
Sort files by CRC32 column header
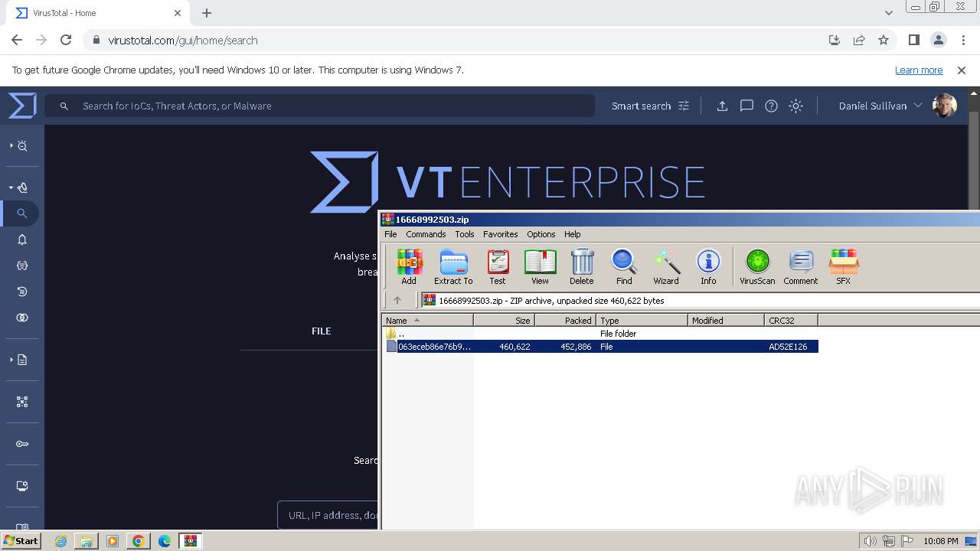click(x=791, y=321)
